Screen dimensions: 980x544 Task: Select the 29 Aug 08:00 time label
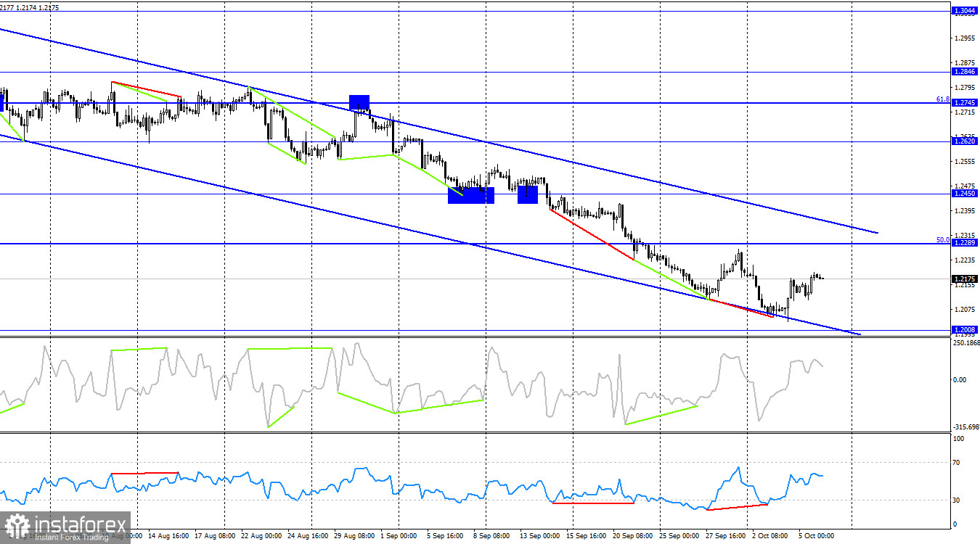356,536
